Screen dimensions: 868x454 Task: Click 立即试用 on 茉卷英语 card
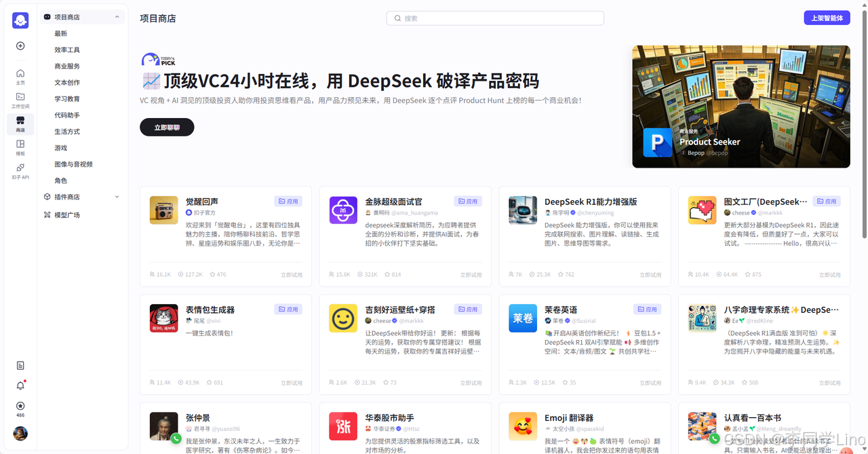(650, 383)
